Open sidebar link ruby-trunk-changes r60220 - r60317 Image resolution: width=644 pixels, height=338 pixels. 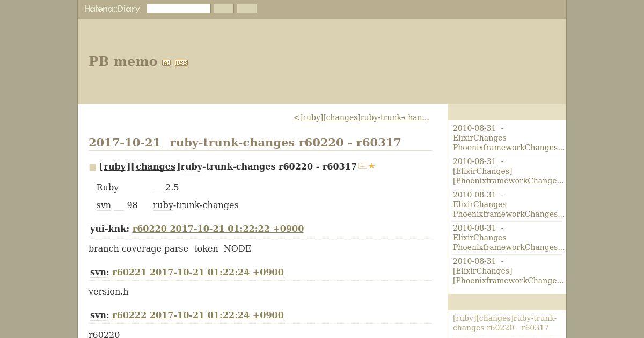[x=504, y=323]
